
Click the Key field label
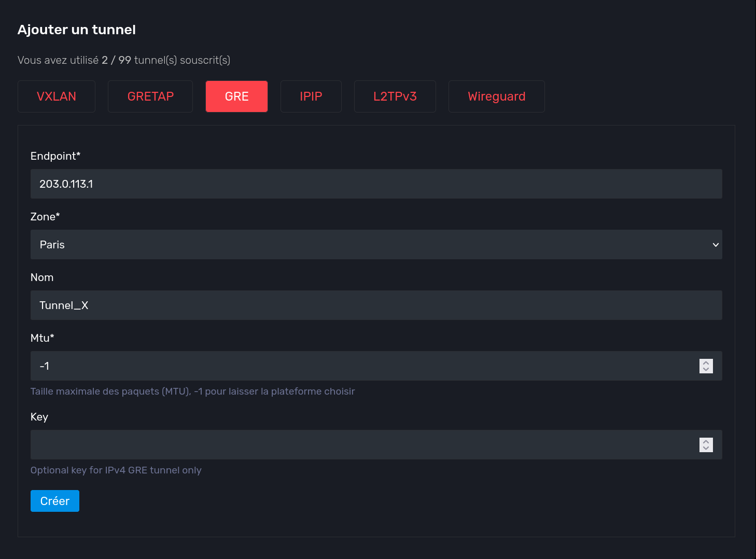click(39, 417)
